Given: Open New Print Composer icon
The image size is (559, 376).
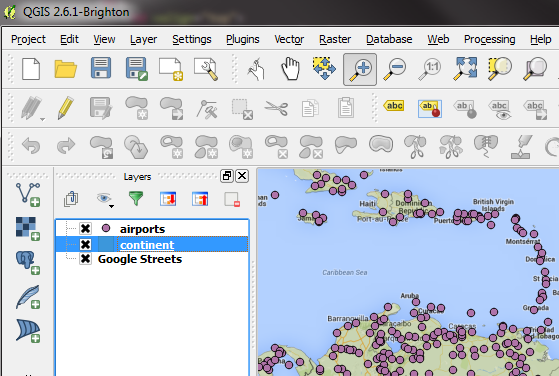Looking at the screenshot, I should coord(171,69).
